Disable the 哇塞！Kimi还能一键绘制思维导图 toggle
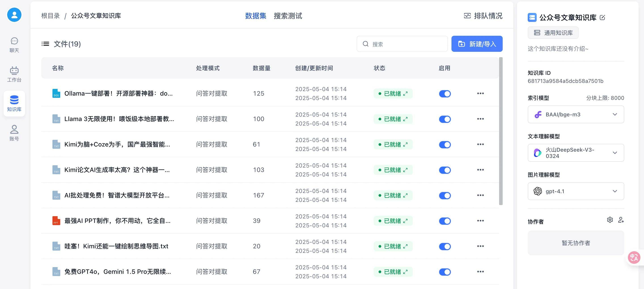This screenshot has height=289, width=644. pyautogui.click(x=445, y=246)
